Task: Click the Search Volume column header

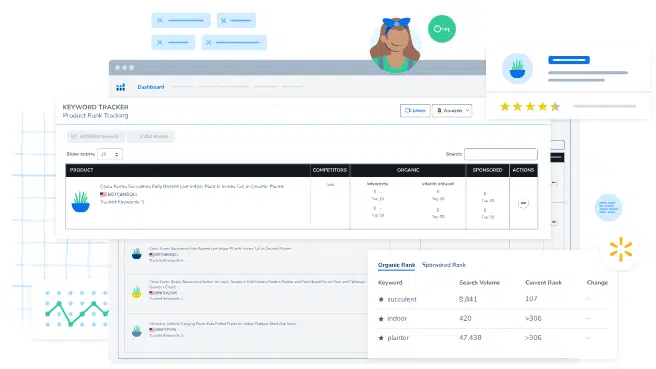Action: pos(479,283)
